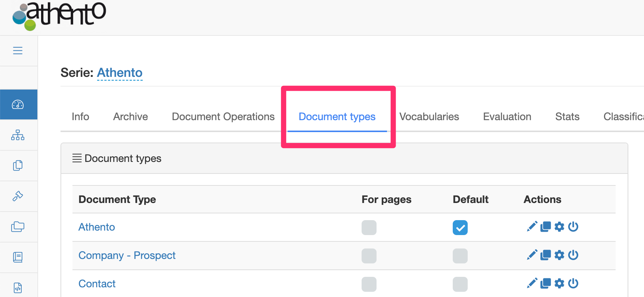Duplicate the Athento document type

click(546, 226)
